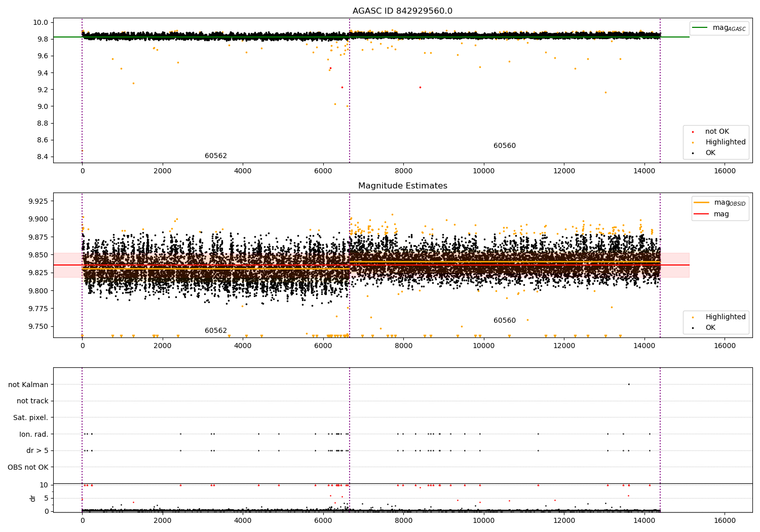
Task: Click 'OK' in the AGASC plot legend
Action: (x=710, y=153)
